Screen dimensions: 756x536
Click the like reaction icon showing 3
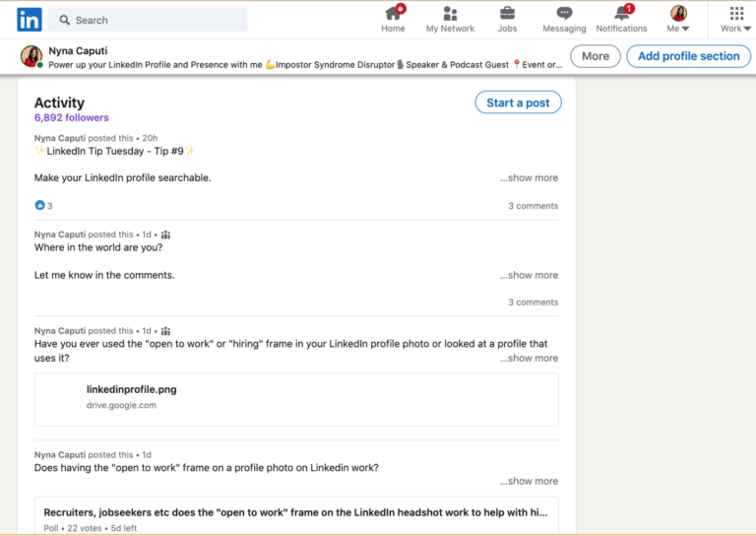coord(40,205)
